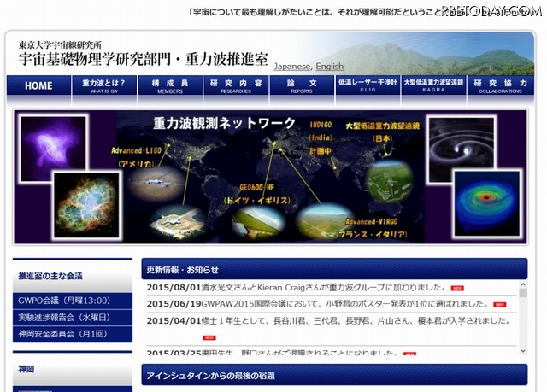
Task: Click NEW badge under 2015/04/01 entry
Action: point(209,337)
